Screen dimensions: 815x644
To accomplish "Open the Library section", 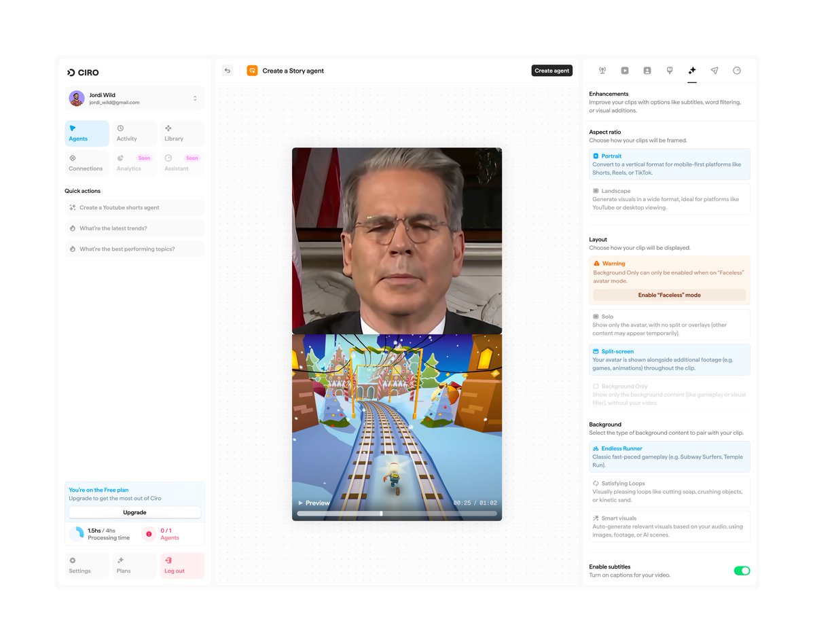I will [183, 133].
